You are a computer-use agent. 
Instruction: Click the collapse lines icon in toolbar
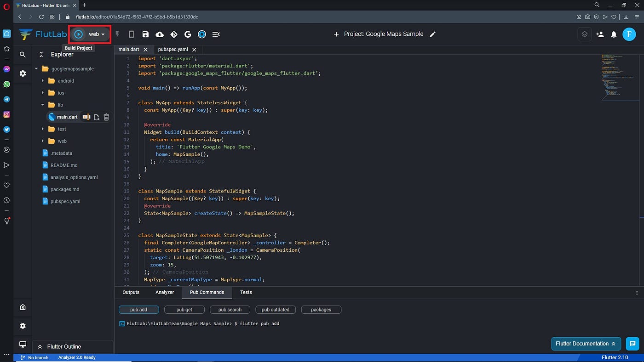click(216, 34)
